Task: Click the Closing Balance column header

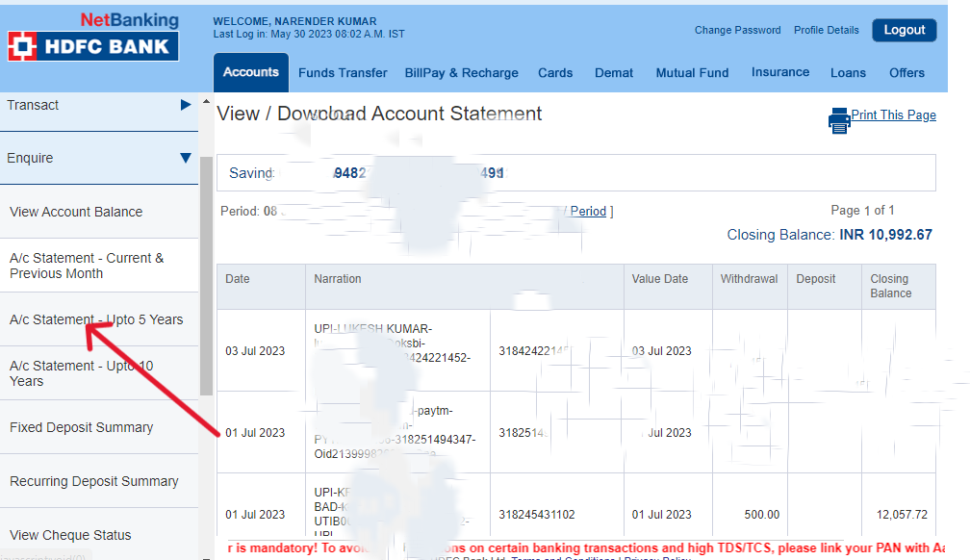Action: pos(899,287)
